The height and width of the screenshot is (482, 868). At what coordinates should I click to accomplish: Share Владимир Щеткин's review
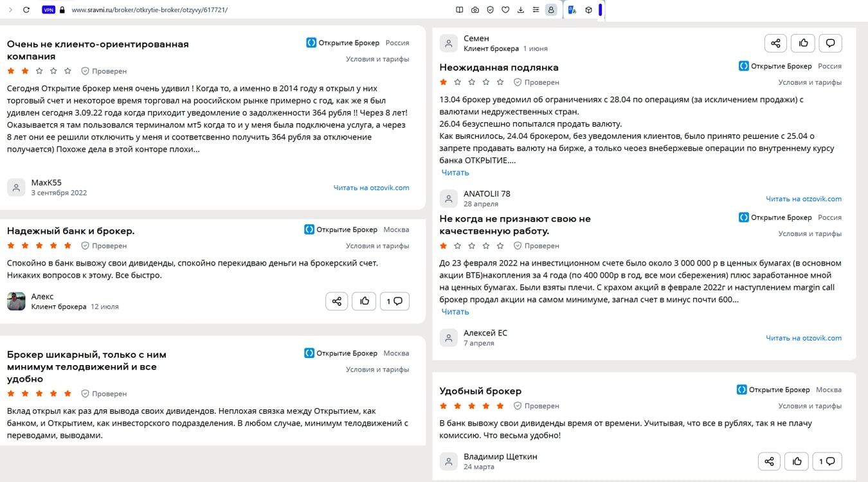click(x=769, y=461)
